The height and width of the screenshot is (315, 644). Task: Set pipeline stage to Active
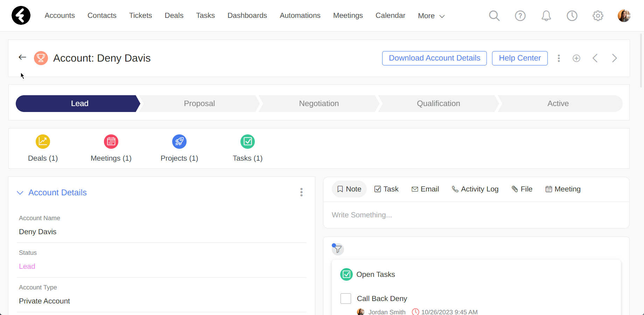pos(560,104)
